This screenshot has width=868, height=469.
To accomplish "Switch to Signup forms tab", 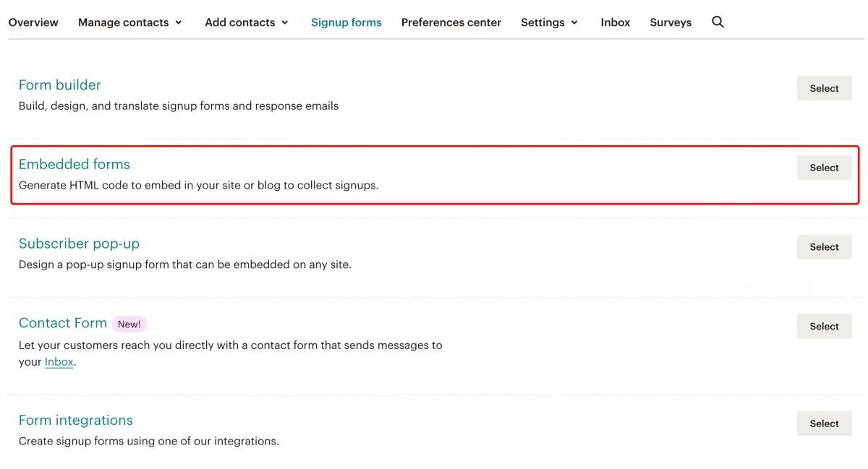I will pyautogui.click(x=346, y=22).
